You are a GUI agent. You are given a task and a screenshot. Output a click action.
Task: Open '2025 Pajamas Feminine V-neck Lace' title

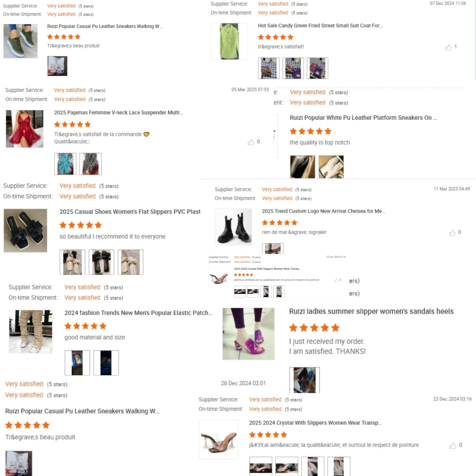point(119,113)
